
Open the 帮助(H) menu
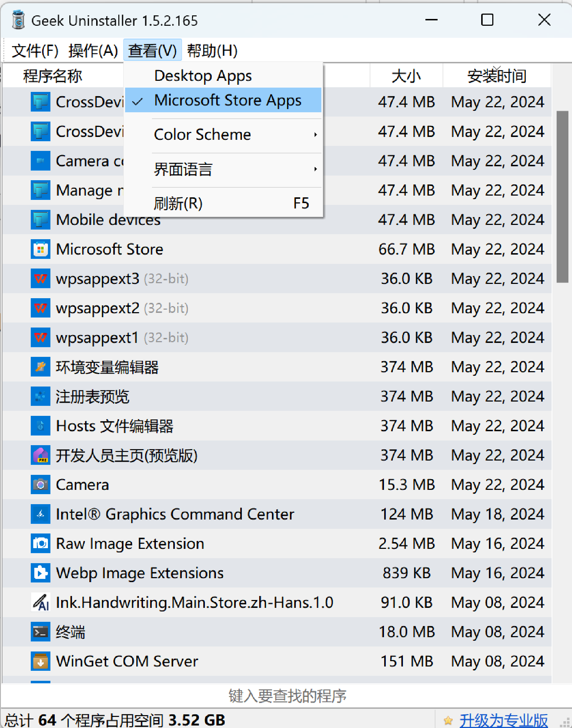(x=212, y=50)
